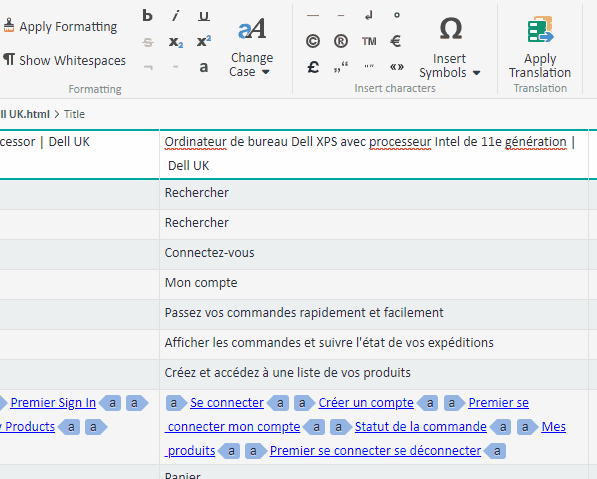Click the opening 'a' tag before 'Statut de la commande'
This screenshot has height=479, width=597.
coord(340,427)
